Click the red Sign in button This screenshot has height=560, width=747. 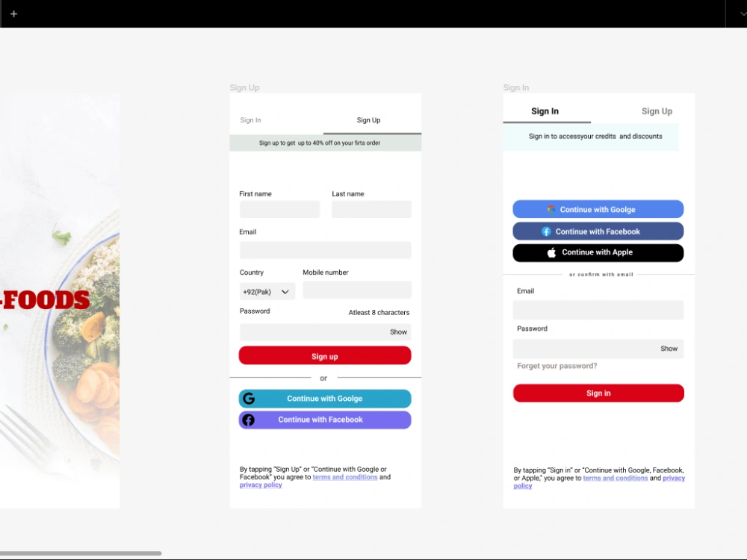pos(598,393)
